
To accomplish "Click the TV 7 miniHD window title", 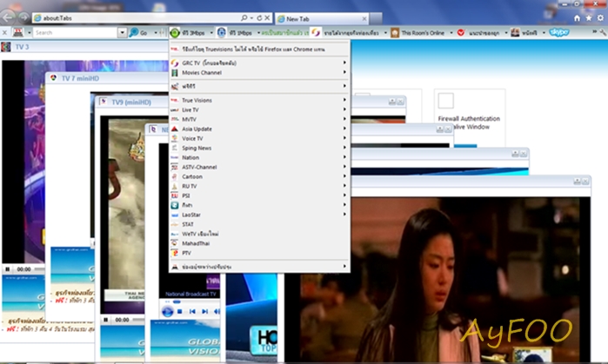I will click(x=80, y=78).
